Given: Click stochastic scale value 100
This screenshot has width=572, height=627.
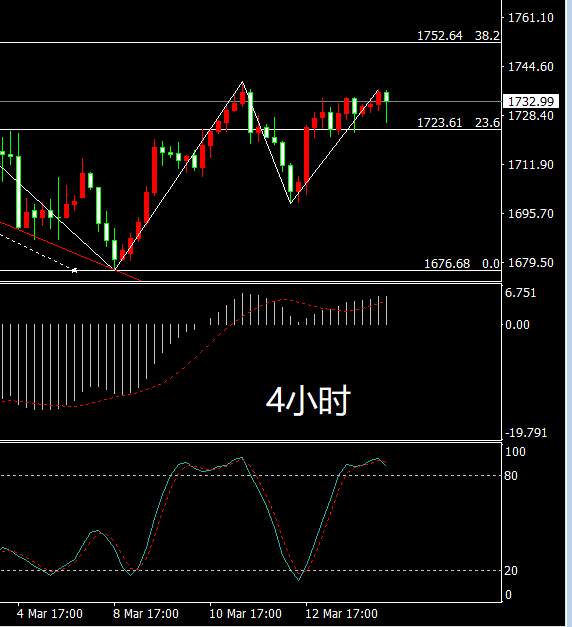Looking at the screenshot, I should point(515,452).
